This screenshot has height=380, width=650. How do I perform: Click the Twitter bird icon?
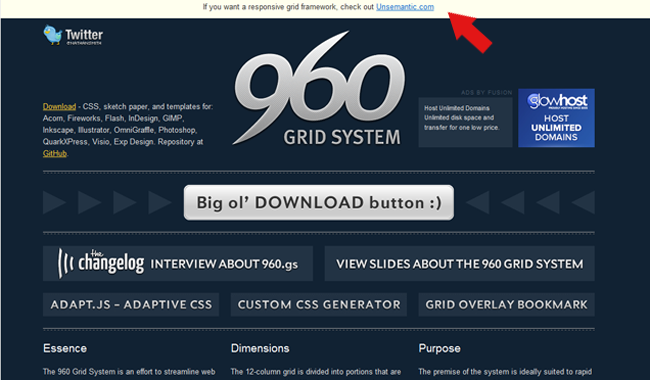tap(53, 35)
